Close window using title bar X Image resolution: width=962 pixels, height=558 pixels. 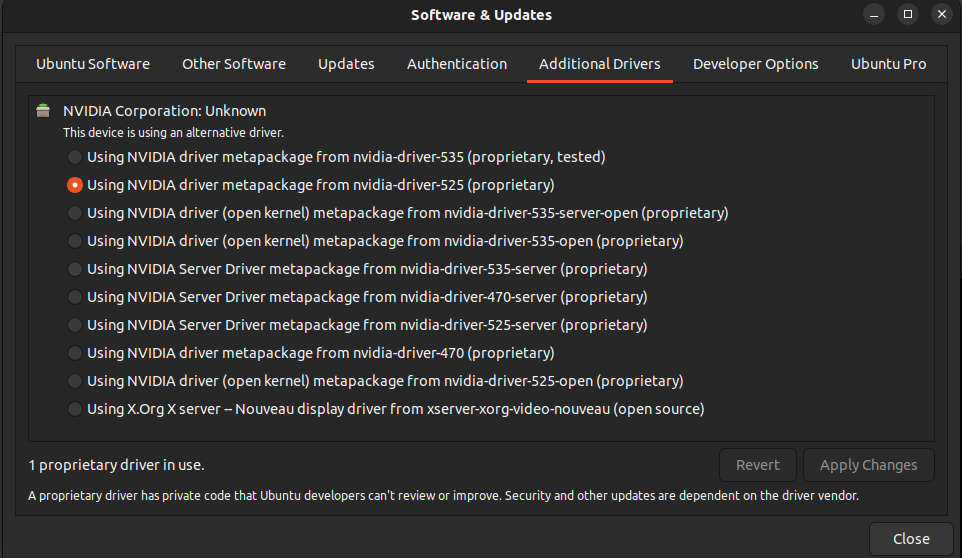click(x=942, y=15)
